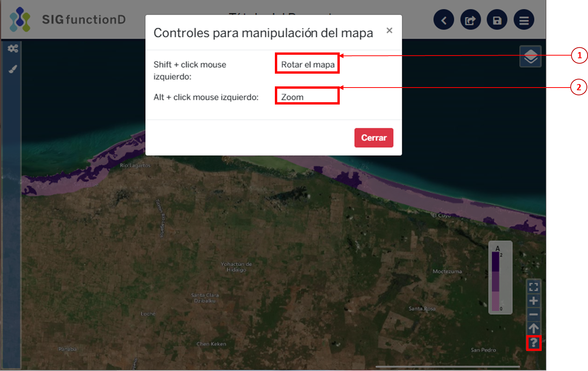This screenshot has width=588, height=371.
Task: Click the dialog title 'Controles para manipulación del mapa'
Action: coord(263,33)
